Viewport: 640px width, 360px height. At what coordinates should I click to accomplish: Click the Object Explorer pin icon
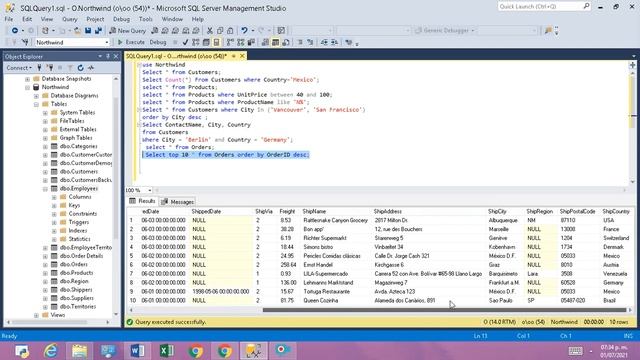coord(108,56)
